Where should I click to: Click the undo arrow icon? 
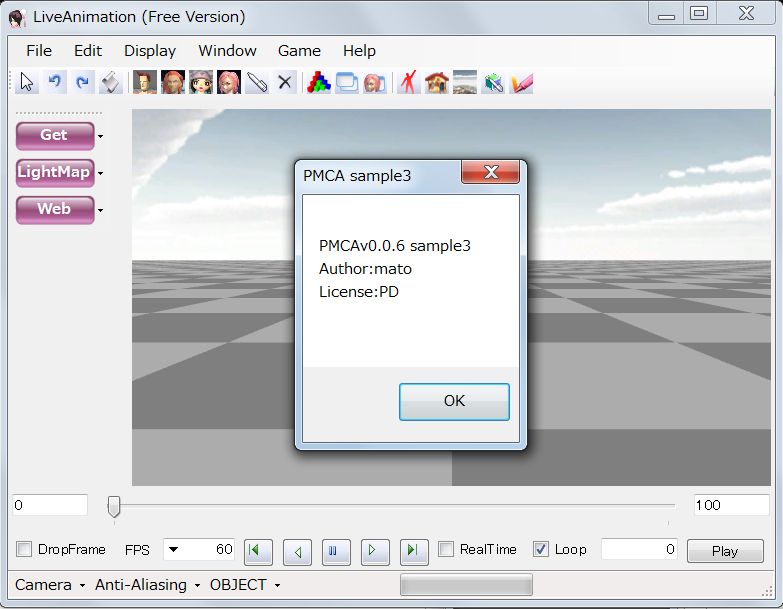coord(54,82)
